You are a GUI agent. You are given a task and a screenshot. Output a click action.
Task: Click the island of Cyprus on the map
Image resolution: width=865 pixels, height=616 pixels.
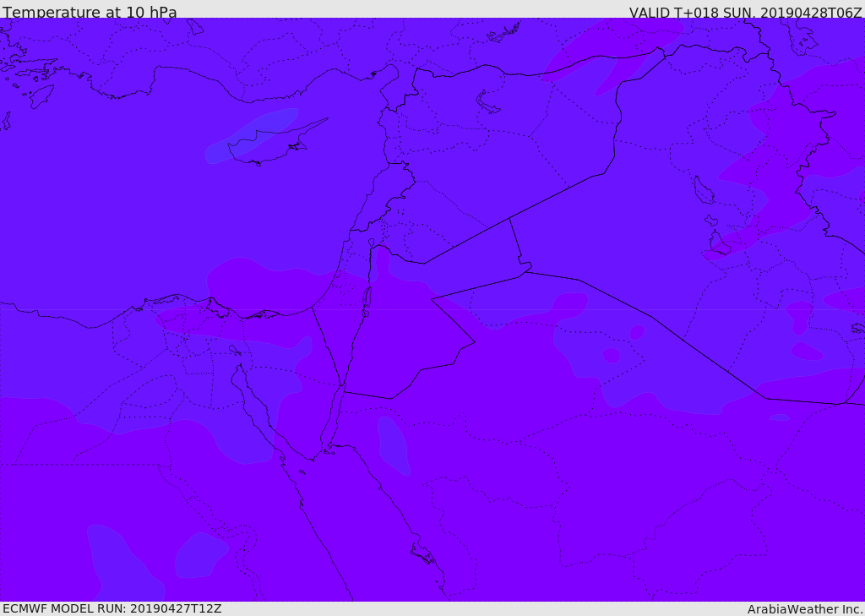[269, 147]
